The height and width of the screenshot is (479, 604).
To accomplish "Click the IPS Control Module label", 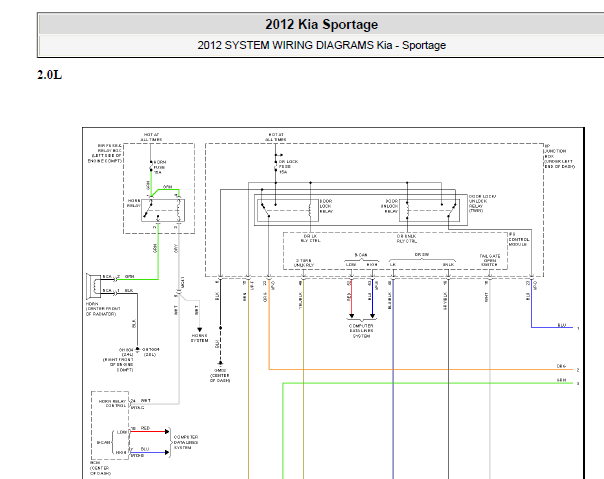I will (519, 239).
